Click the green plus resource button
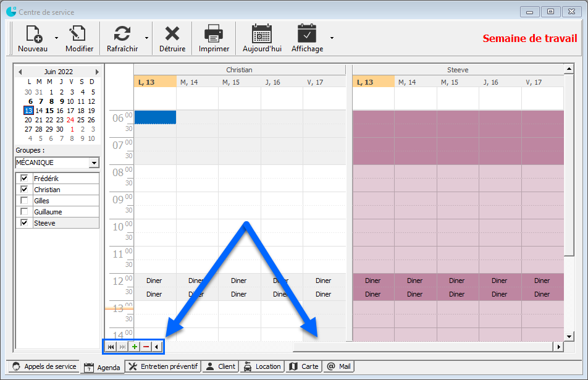The width and height of the screenshot is (588, 380). pyautogui.click(x=135, y=347)
